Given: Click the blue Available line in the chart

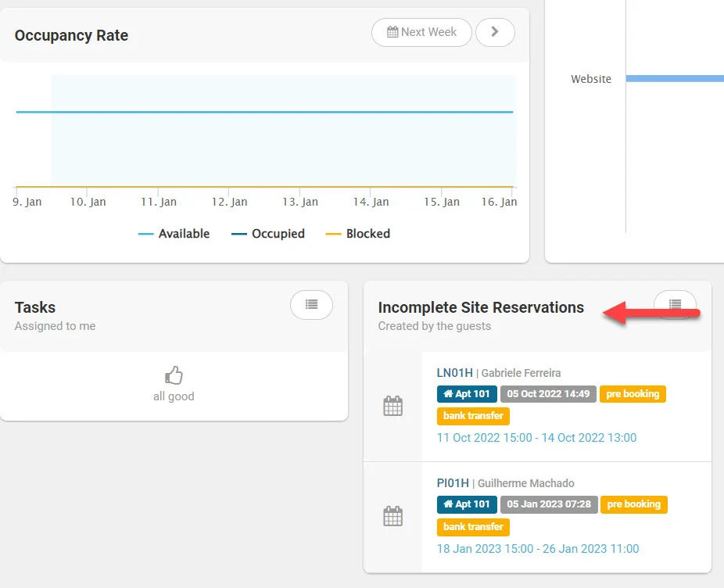Looking at the screenshot, I should pyautogui.click(x=264, y=112).
